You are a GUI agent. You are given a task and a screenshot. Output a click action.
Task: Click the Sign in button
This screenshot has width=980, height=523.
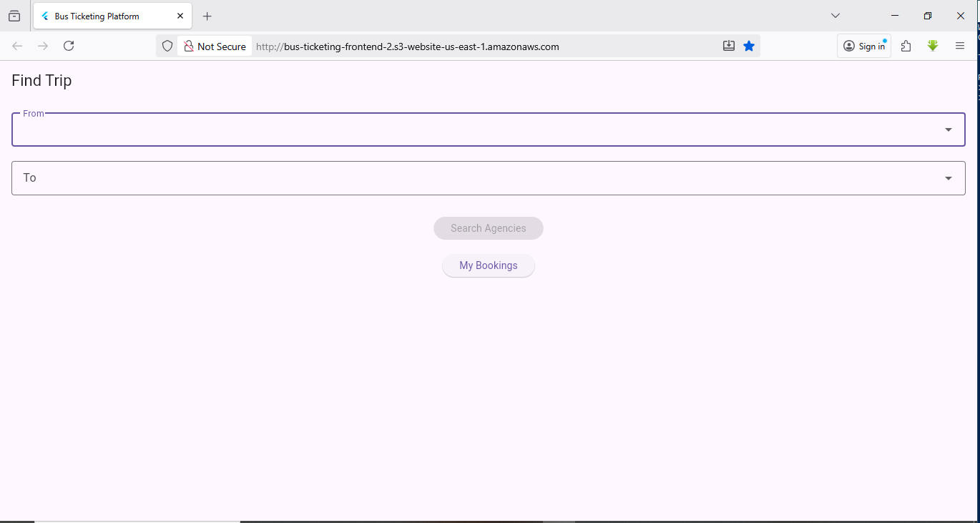864,46
